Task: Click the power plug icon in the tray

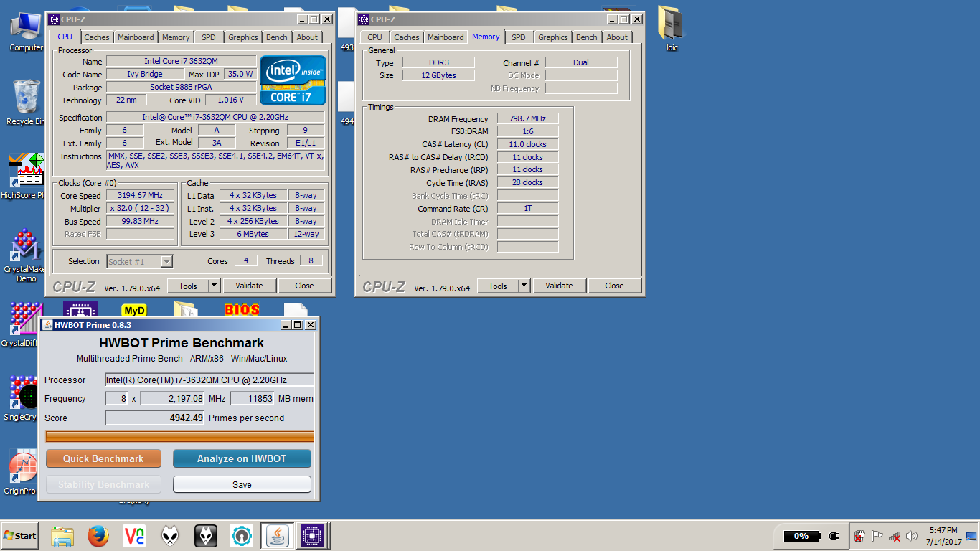Action: pos(834,536)
